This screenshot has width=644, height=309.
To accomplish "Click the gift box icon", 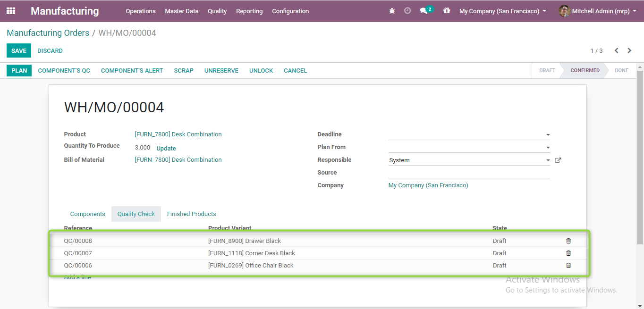I will click(x=447, y=11).
